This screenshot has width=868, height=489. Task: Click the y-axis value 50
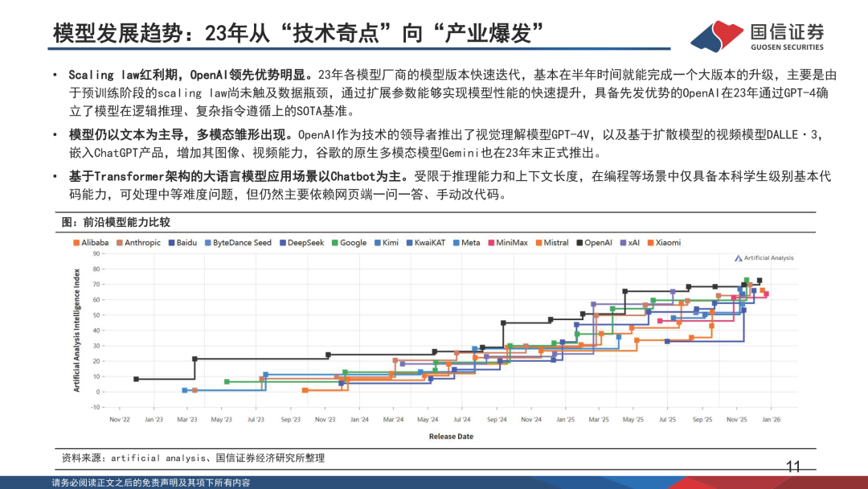pos(96,315)
